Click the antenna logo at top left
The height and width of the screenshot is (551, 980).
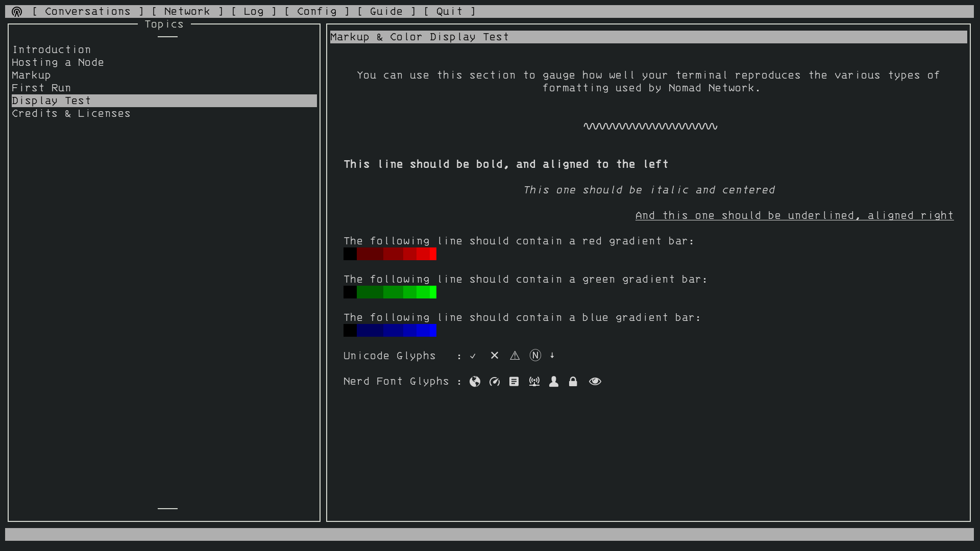pos(17,11)
